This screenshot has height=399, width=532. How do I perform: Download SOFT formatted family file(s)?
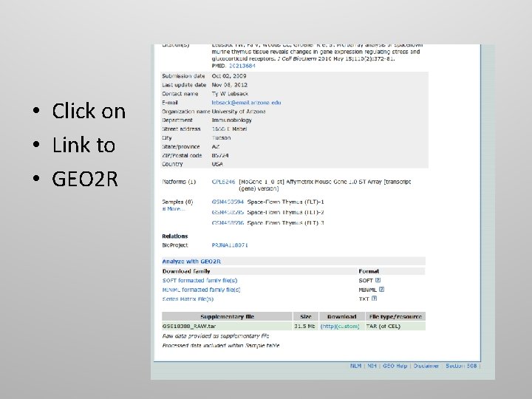(x=199, y=281)
